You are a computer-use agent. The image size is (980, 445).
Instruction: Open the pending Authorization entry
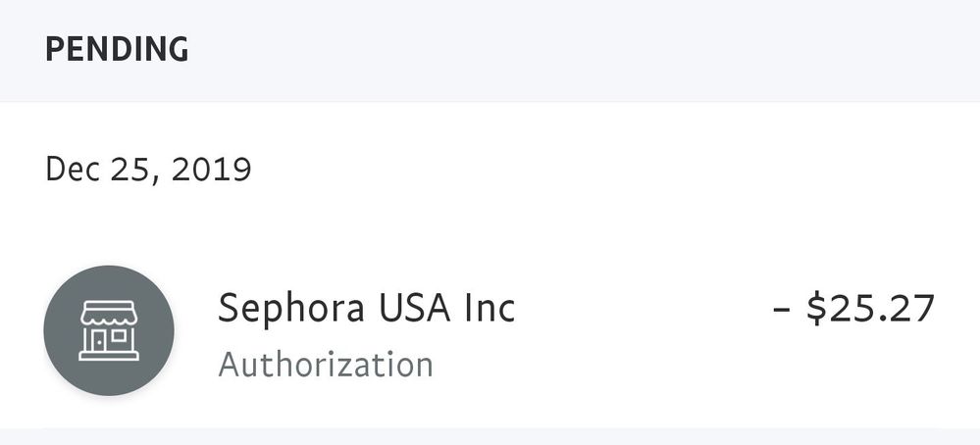point(326,365)
